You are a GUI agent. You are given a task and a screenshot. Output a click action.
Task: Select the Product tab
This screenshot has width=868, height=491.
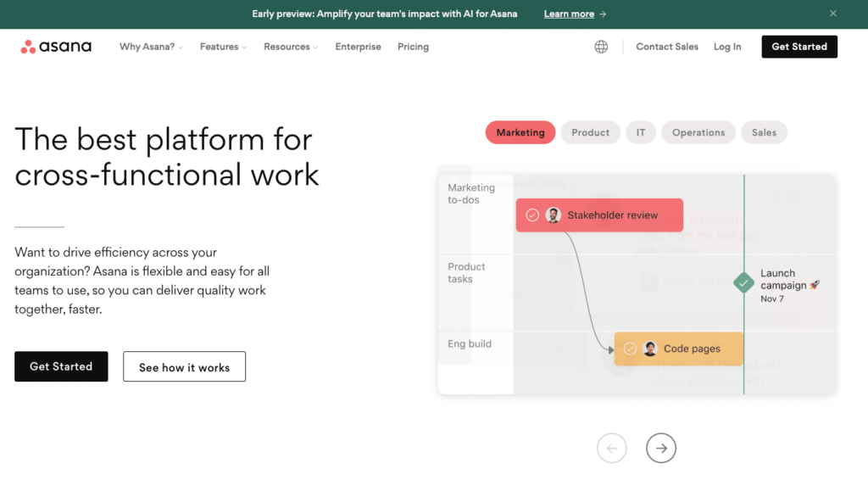coord(590,132)
